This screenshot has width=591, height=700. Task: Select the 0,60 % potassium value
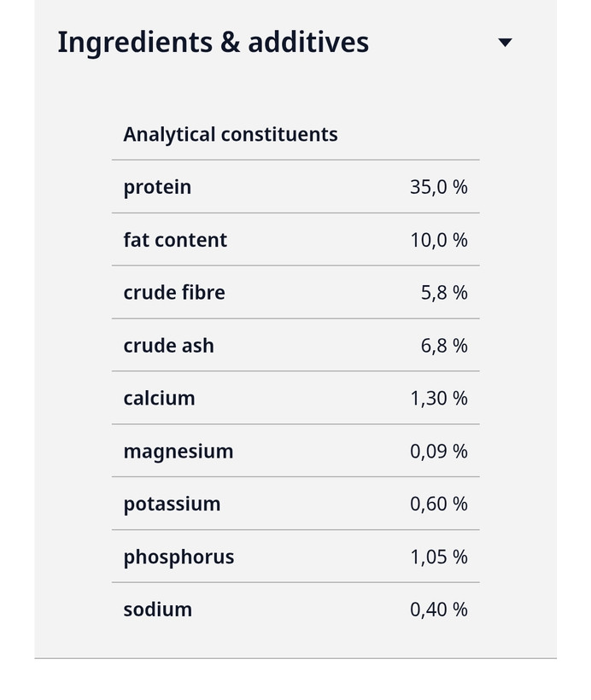439,504
